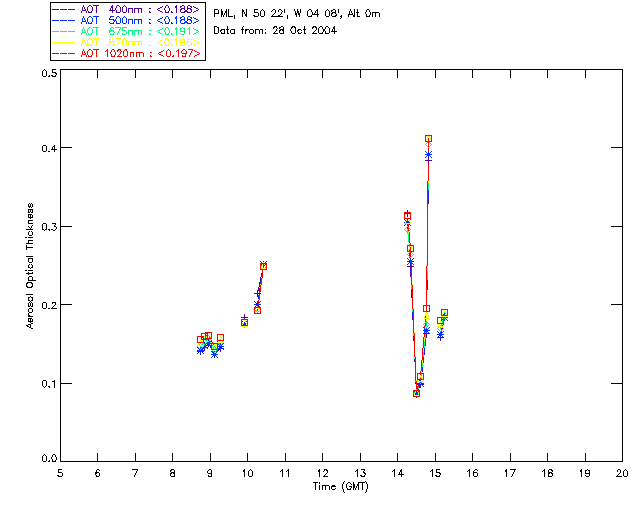This screenshot has width=640, height=512.
Task: Click the highest red square marker above 0.4
Action: click(x=428, y=139)
